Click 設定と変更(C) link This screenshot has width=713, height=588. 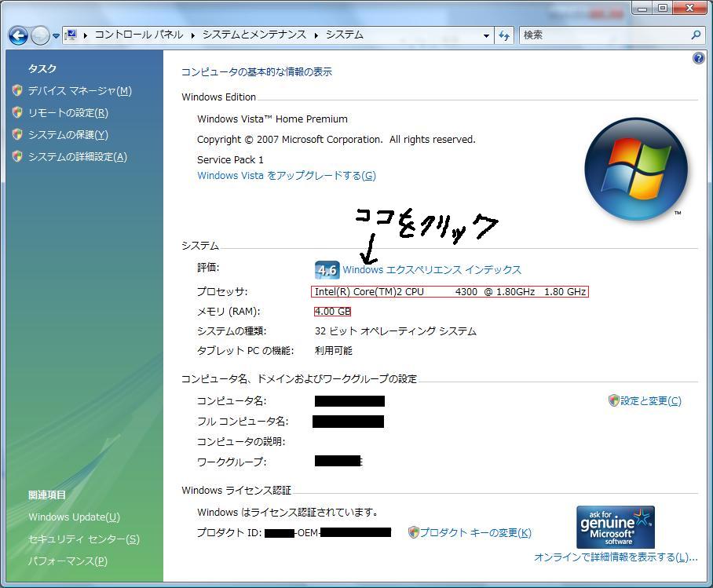click(x=651, y=400)
